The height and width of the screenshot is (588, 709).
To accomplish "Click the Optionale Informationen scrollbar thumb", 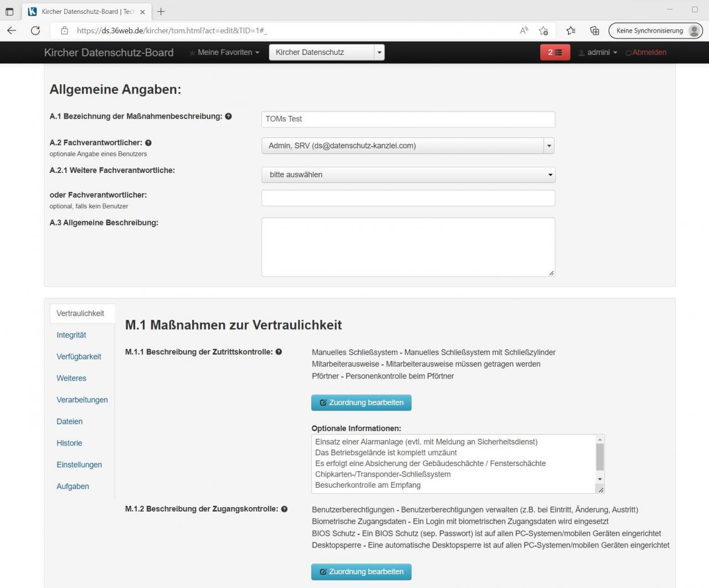I will tap(600, 457).
